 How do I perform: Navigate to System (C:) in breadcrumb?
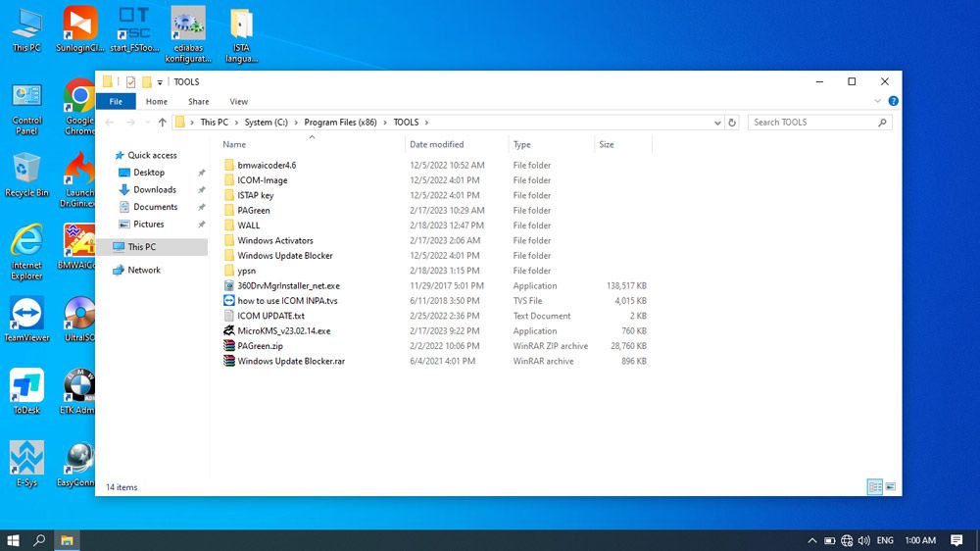(x=267, y=123)
